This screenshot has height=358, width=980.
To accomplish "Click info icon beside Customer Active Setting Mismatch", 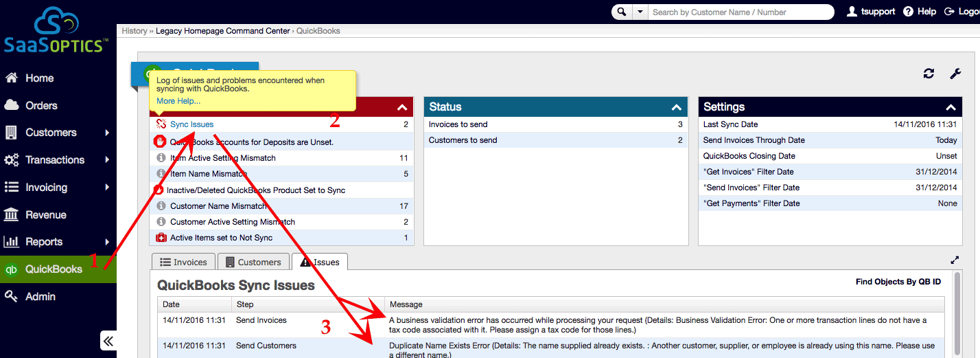I will 161,221.
